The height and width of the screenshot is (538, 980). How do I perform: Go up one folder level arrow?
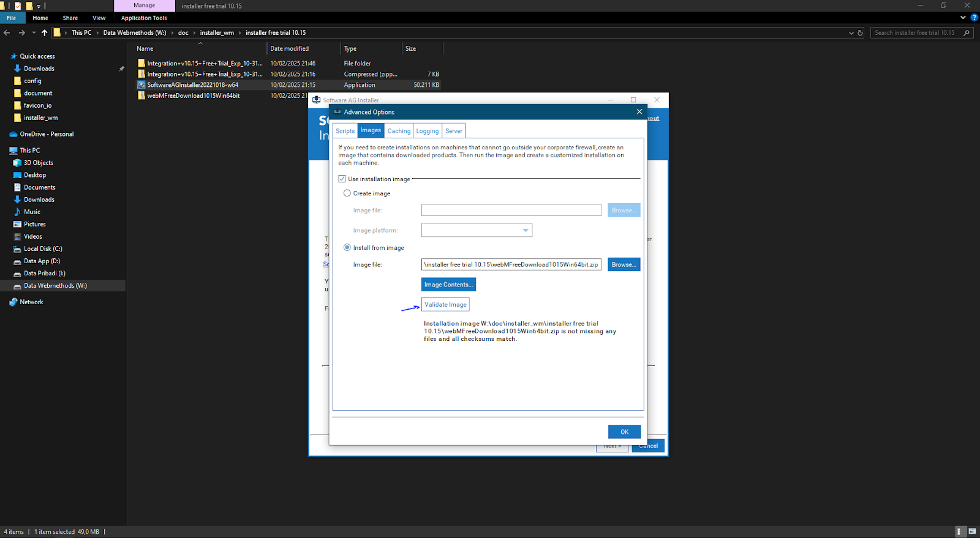(x=44, y=32)
